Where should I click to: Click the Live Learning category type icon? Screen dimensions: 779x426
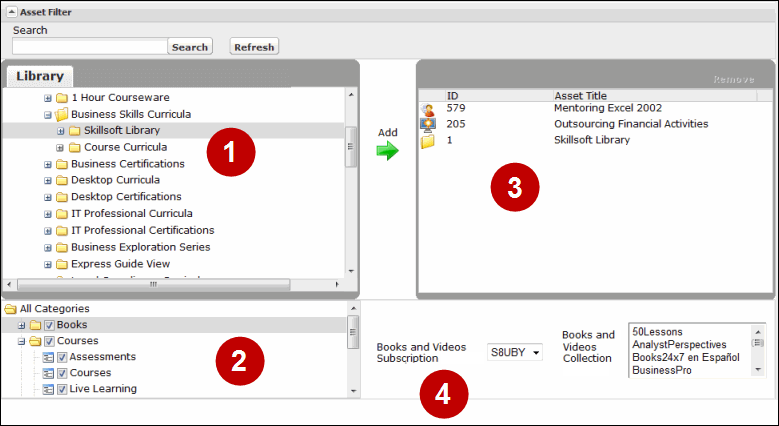[x=48, y=389]
